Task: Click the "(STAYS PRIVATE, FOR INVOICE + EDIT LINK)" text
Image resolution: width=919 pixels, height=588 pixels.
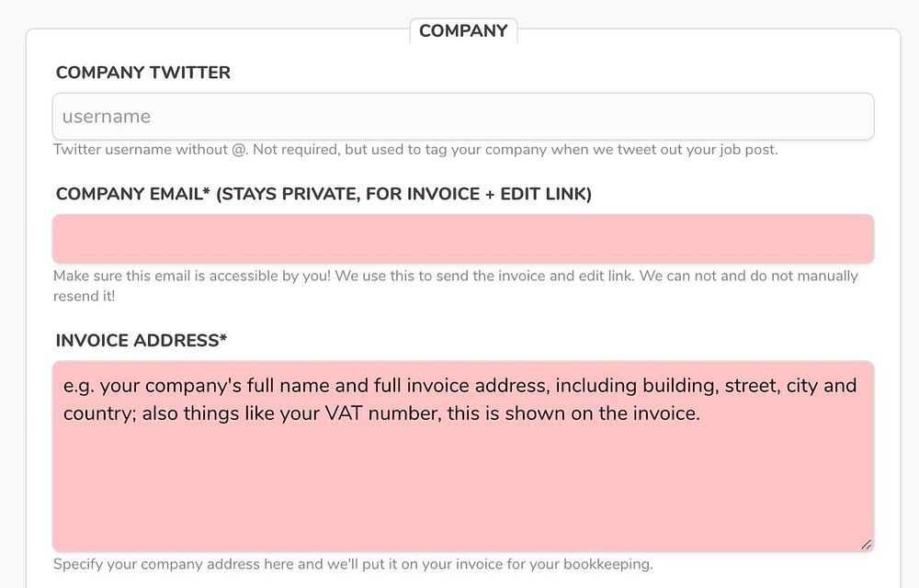Action: click(x=403, y=194)
